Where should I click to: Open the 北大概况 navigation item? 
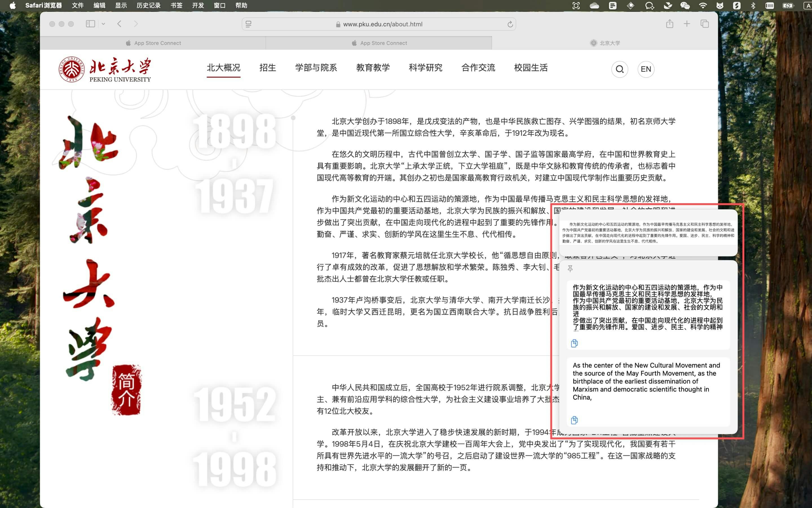pos(224,67)
